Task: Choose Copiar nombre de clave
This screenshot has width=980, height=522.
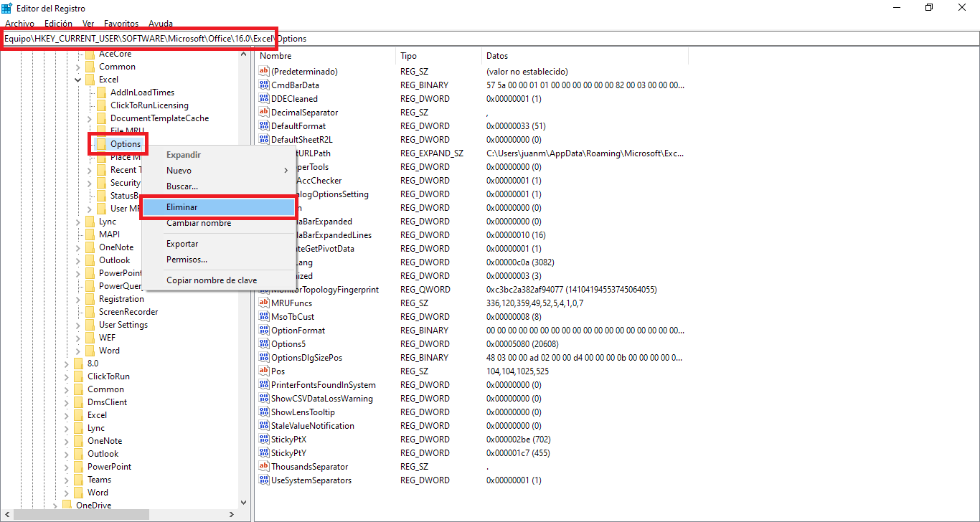Action: (x=219, y=280)
